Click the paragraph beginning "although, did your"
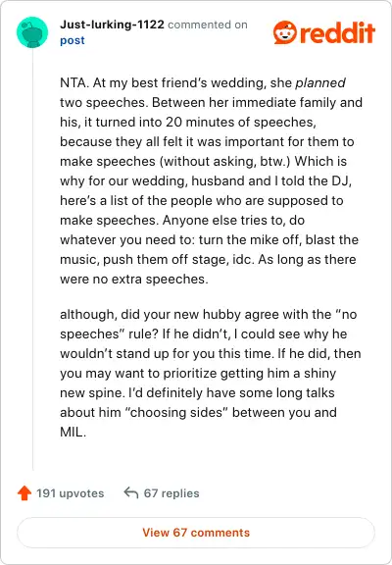The width and height of the screenshot is (392, 565). (x=211, y=373)
